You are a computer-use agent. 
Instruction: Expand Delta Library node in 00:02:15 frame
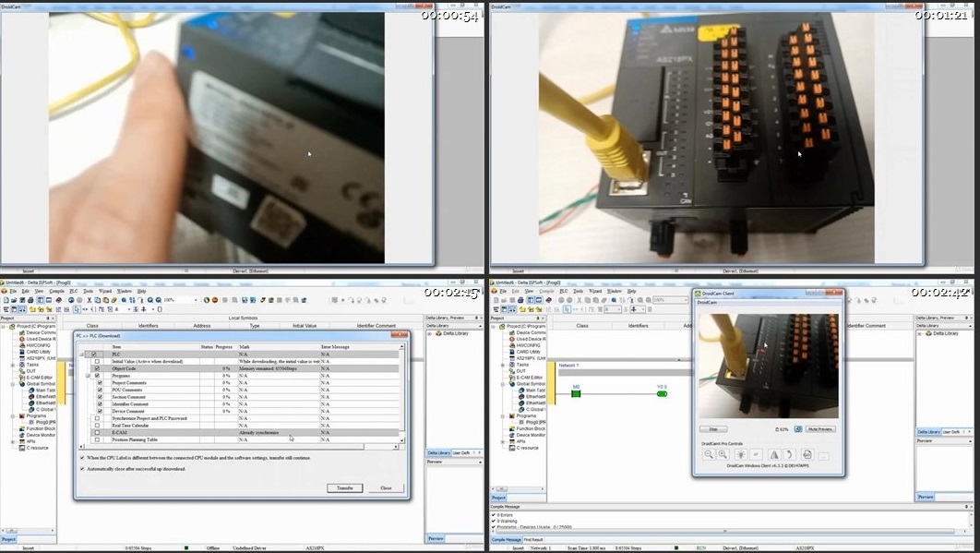(x=430, y=333)
